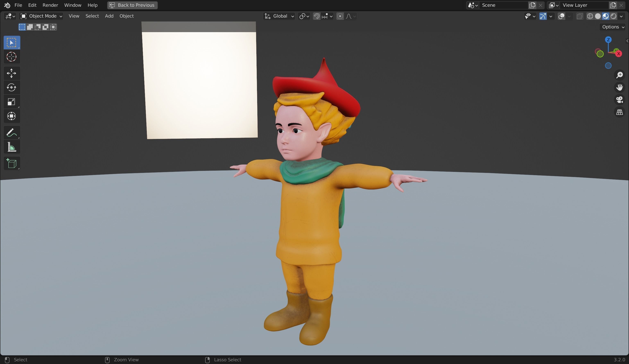Open proportional falloff dropdown
Image resolution: width=629 pixels, height=364 pixels.
pos(351,16)
